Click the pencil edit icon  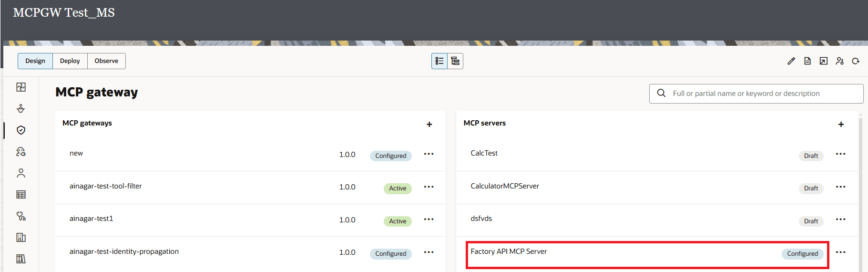click(791, 61)
